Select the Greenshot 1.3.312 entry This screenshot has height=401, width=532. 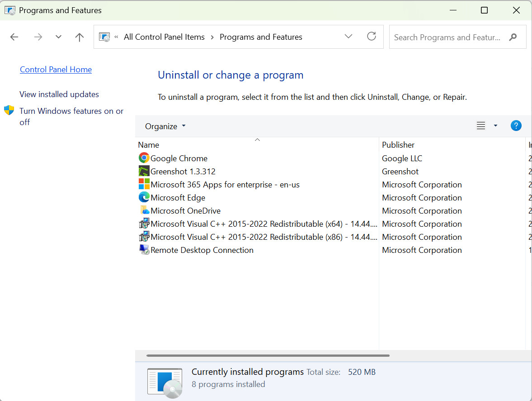(183, 172)
